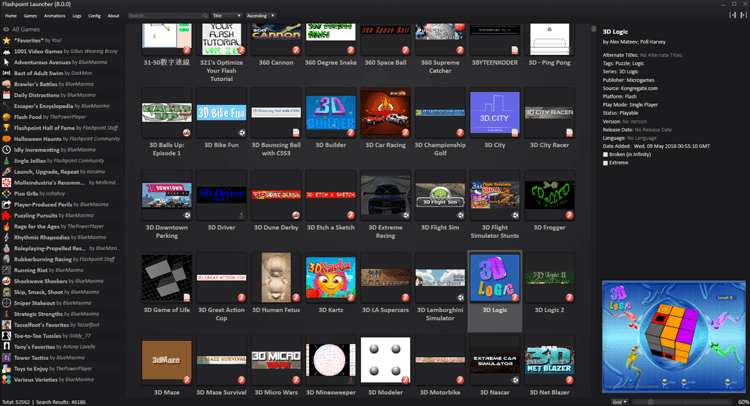Click the Flash Food burger icon
The width and height of the screenshot is (750, 406).
click(x=6, y=117)
